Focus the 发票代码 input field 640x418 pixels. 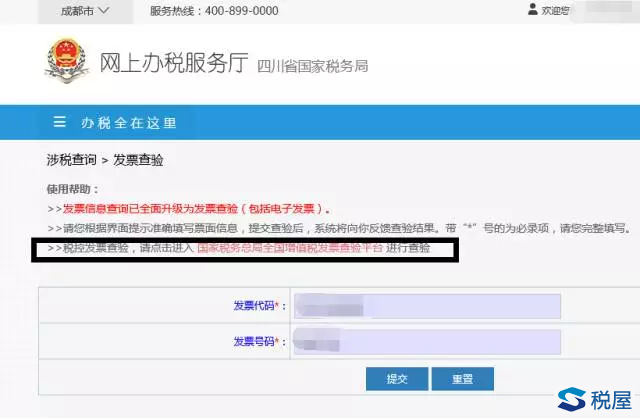pyautogui.click(x=427, y=306)
